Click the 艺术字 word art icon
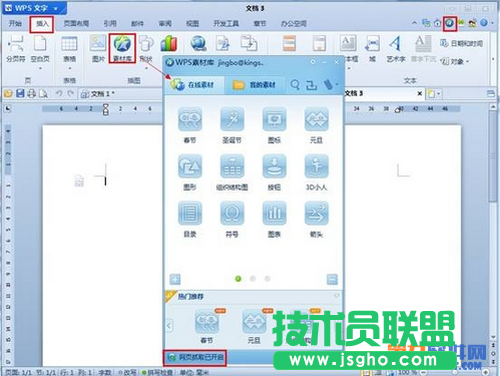Screen dimensions: 500x376 (396, 49)
